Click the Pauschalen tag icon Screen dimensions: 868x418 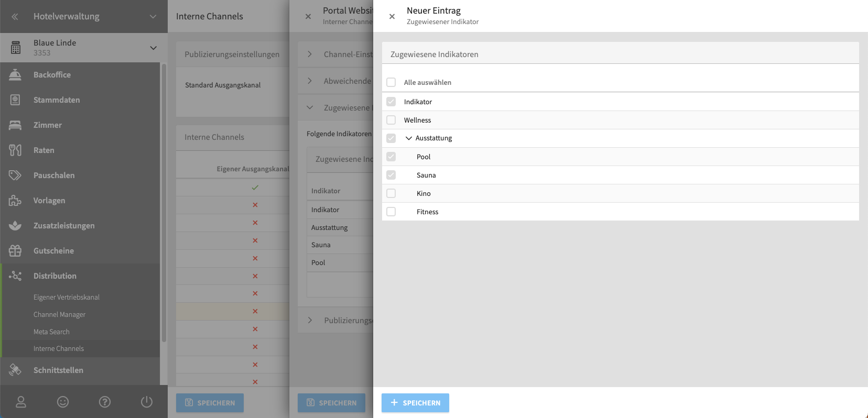pyautogui.click(x=15, y=175)
